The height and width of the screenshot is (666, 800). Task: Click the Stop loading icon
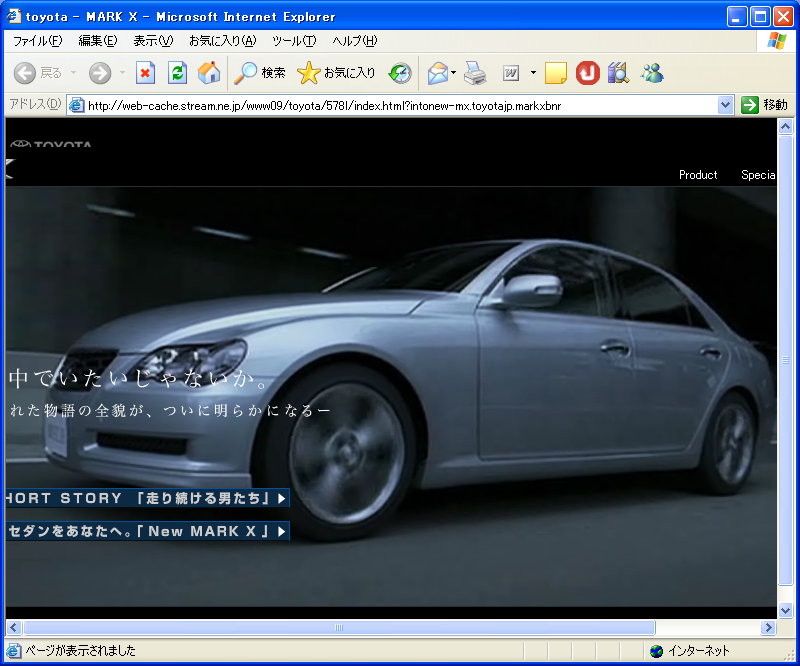[x=146, y=73]
